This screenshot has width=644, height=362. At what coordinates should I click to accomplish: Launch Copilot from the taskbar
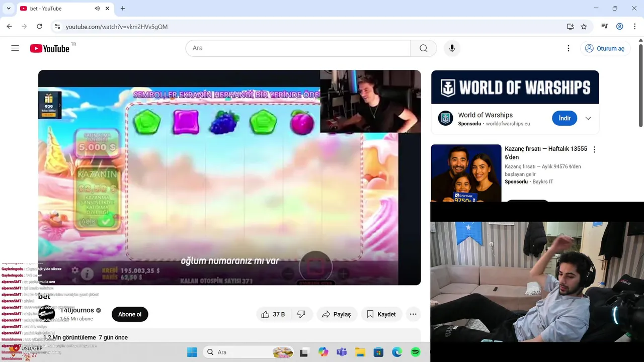[323, 352]
